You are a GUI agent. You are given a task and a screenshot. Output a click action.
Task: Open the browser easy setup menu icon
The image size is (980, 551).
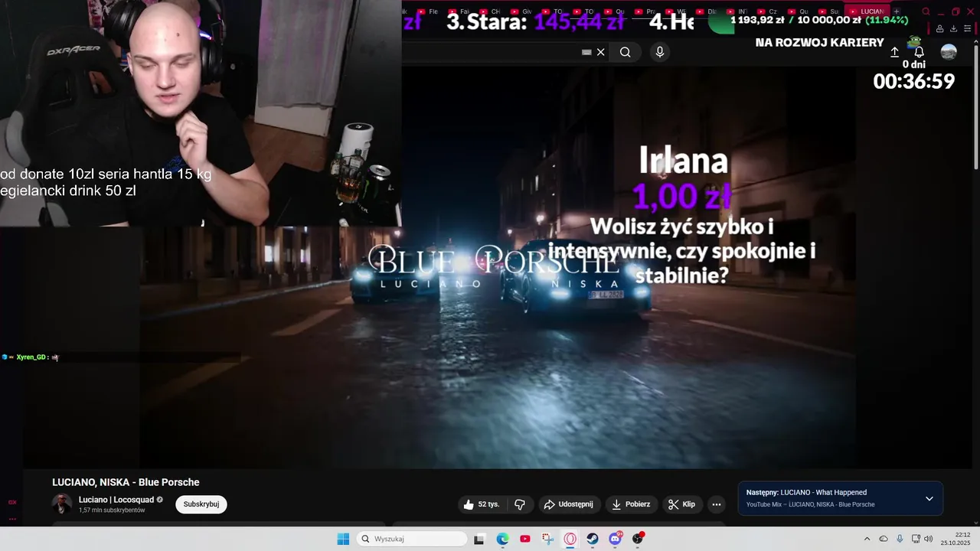tap(968, 29)
